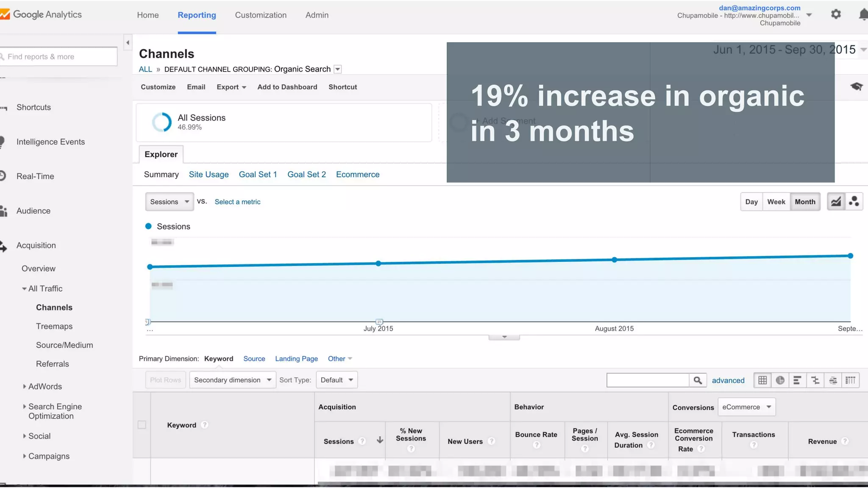
Task: Set primary dimension to Landing Page
Action: 296,358
